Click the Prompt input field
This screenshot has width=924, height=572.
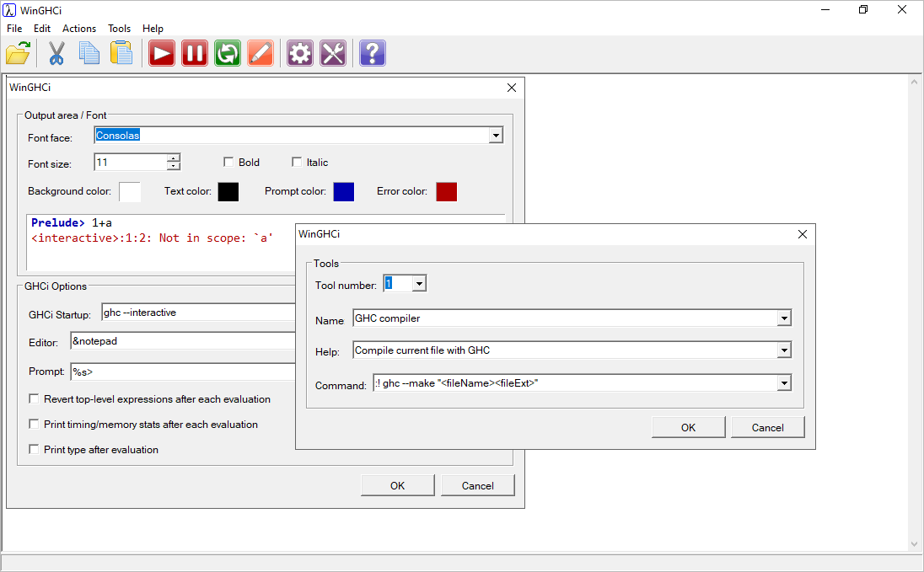[x=183, y=372]
